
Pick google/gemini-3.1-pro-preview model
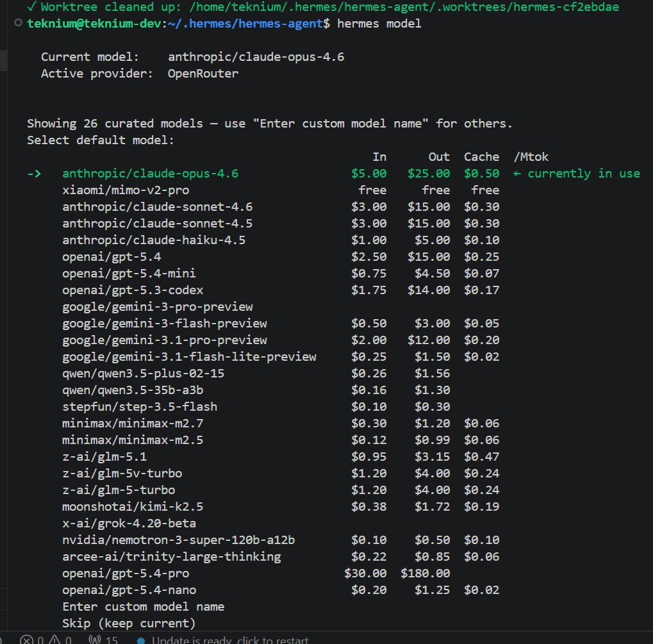[164, 340]
